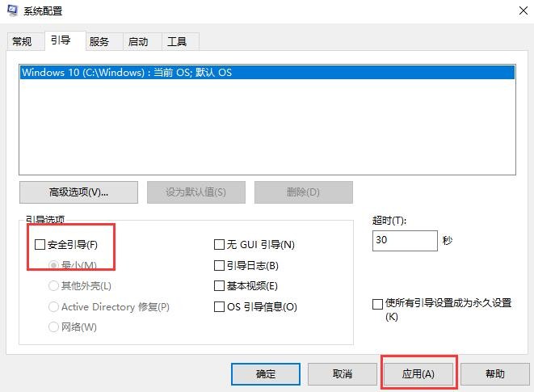Click the 超时 seconds input field

pos(404,241)
